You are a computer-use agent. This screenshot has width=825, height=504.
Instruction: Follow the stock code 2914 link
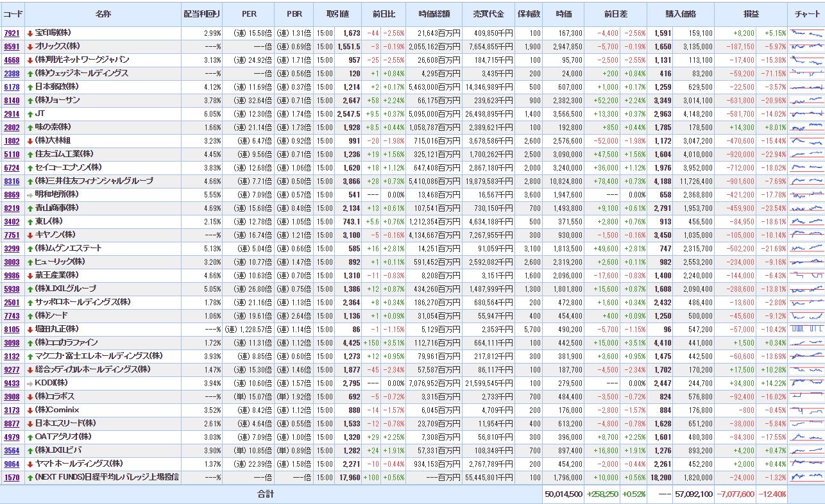[x=12, y=113]
